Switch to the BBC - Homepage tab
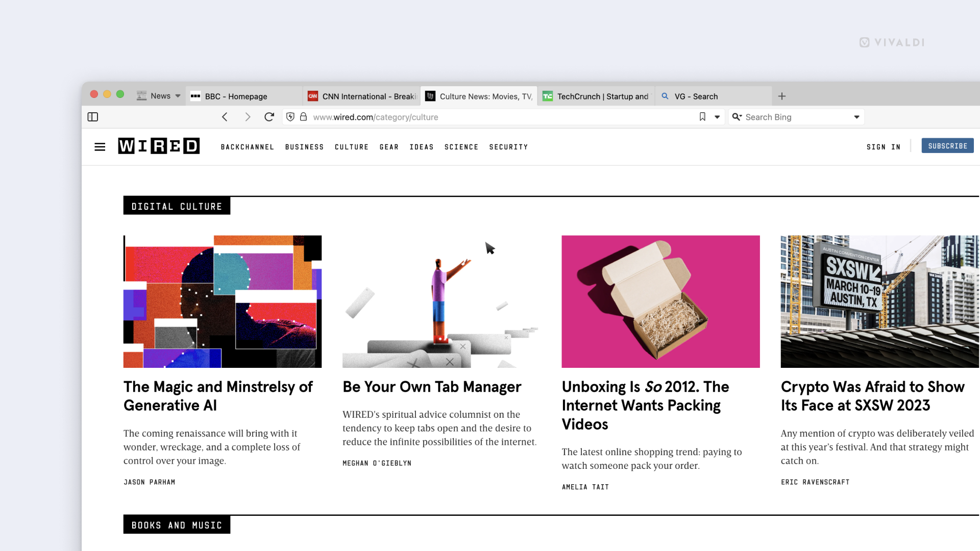 [x=243, y=96]
